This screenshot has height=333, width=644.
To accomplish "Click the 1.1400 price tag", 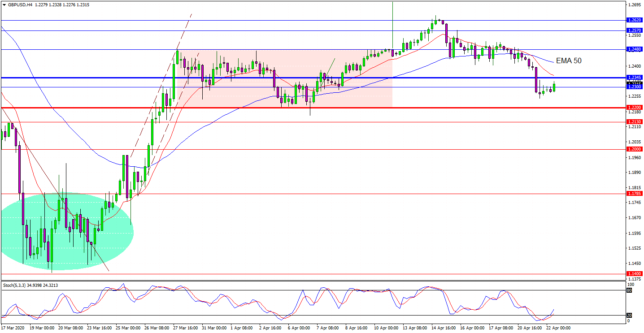I will point(635,274).
